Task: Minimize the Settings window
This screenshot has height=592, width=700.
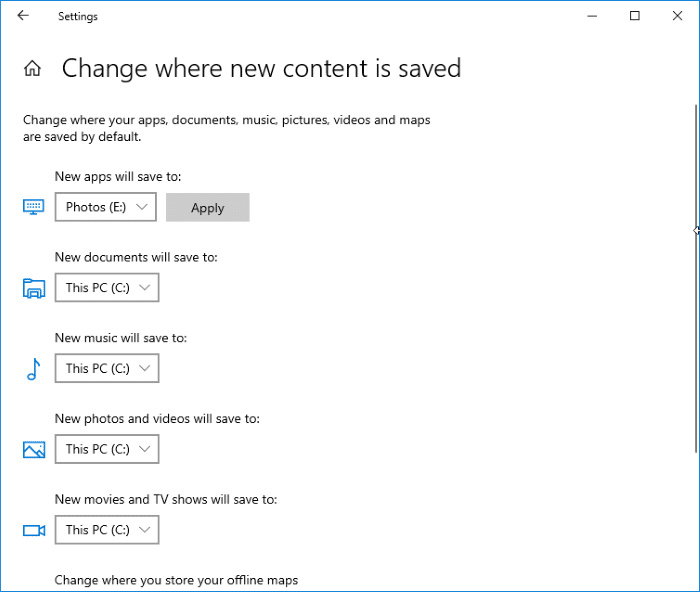Action: pos(588,16)
